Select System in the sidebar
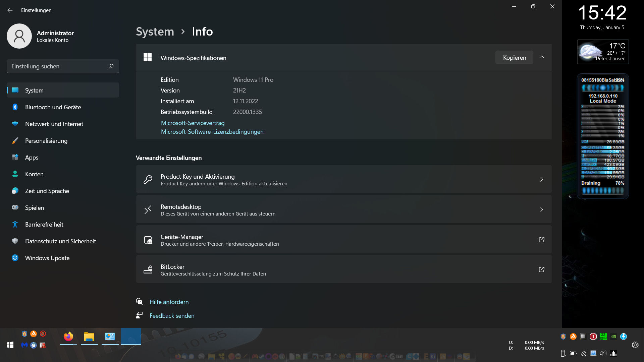Screen dimensions: 644x362 coord(63,90)
